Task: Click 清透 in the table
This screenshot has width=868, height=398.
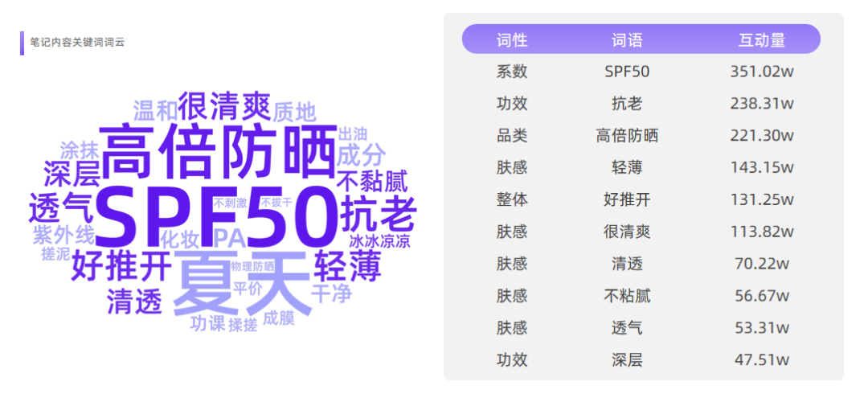Action: 627,264
